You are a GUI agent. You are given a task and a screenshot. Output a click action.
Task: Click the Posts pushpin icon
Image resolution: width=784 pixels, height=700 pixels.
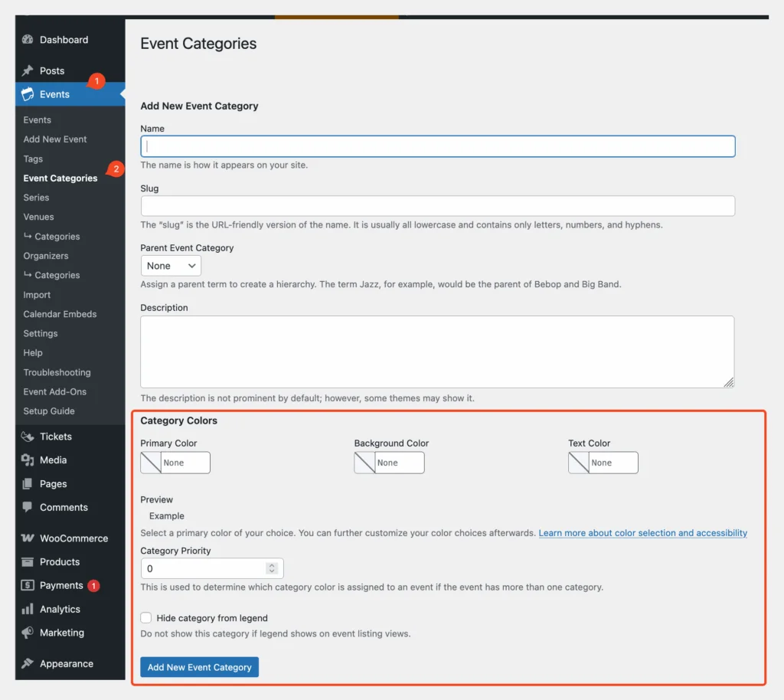click(x=28, y=70)
